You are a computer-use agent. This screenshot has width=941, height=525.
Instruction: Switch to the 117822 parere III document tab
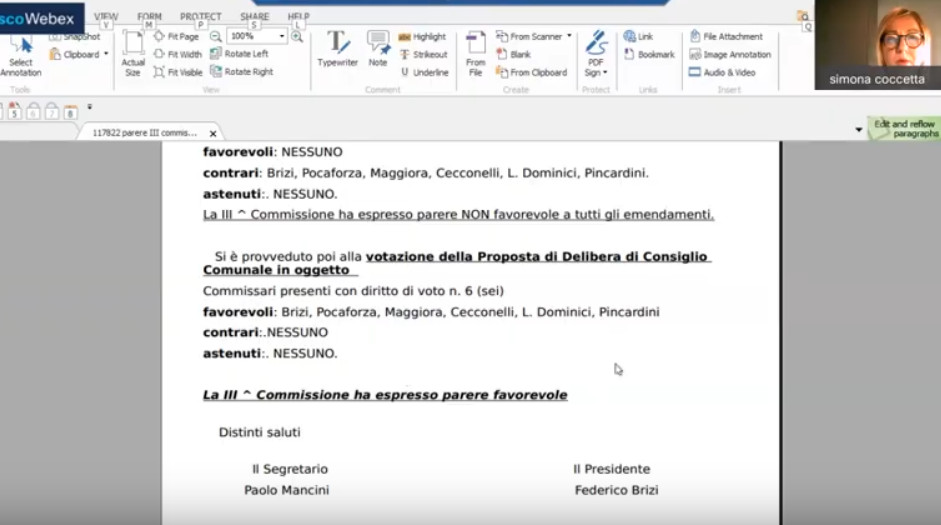pos(145,133)
